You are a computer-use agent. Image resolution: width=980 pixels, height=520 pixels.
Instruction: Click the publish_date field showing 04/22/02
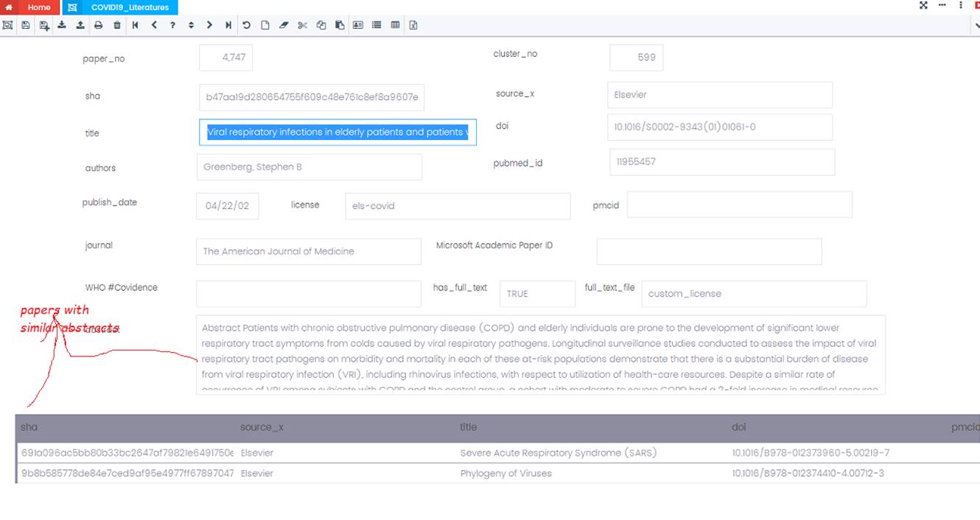point(228,206)
